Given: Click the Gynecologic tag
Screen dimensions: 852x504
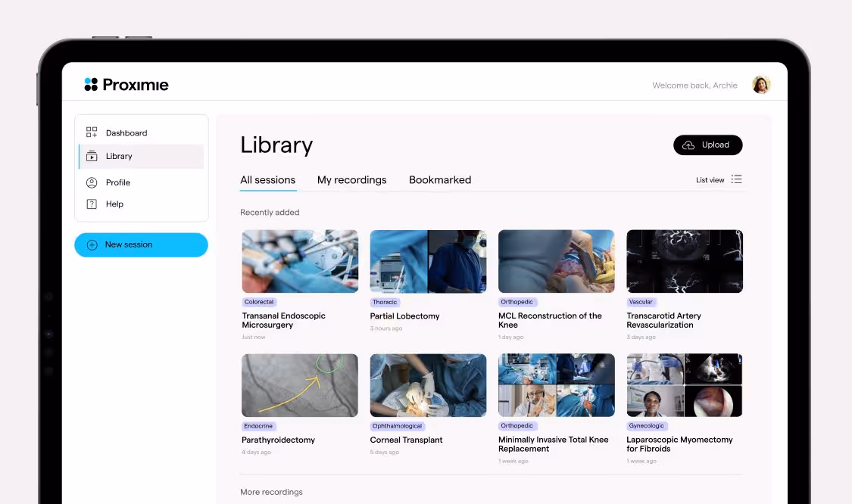Looking at the screenshot, I should (647, 426).
